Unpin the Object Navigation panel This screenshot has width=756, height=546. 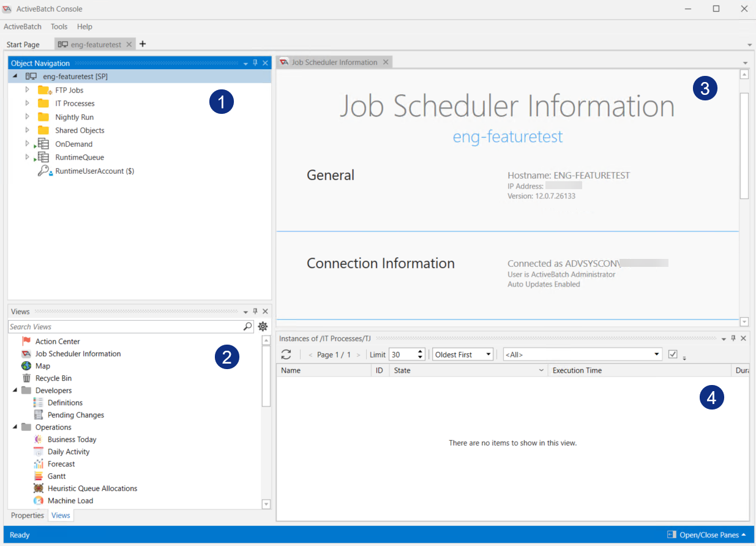pyautogui.click(x=255, y=62)
